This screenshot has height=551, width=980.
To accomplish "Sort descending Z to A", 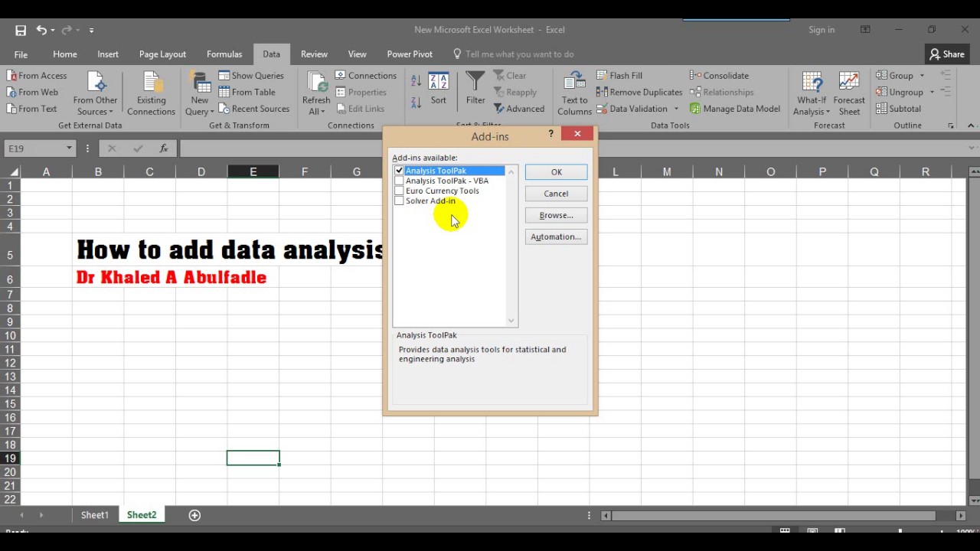I will coord(416,102).
